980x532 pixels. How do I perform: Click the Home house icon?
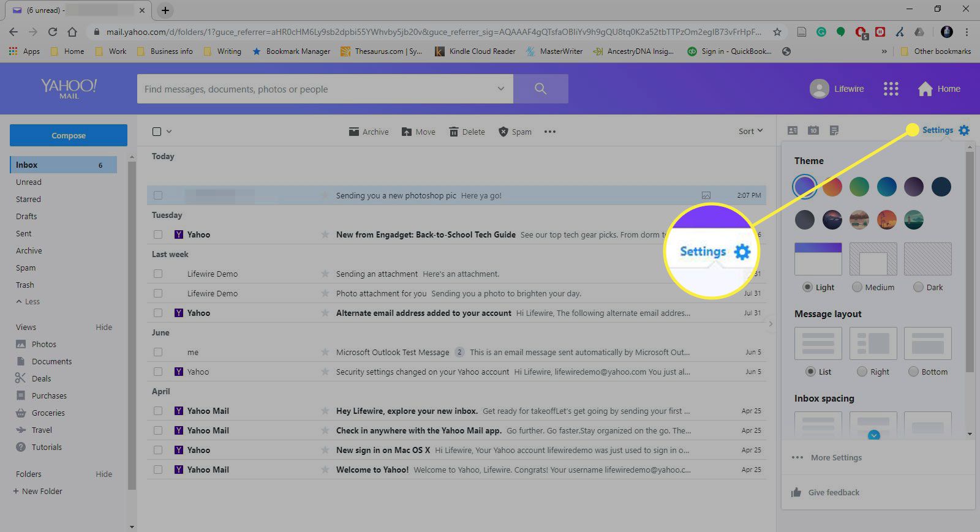[x=925, y=89]
